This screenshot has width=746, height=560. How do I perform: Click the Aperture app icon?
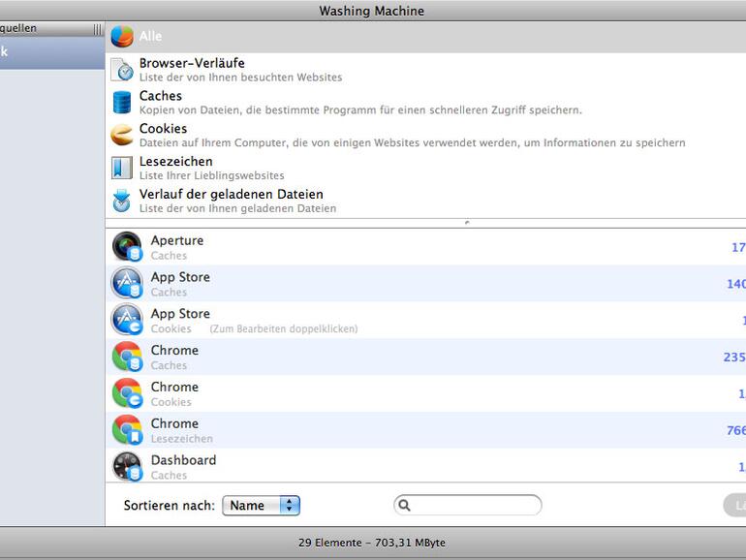tap(128, 246)
